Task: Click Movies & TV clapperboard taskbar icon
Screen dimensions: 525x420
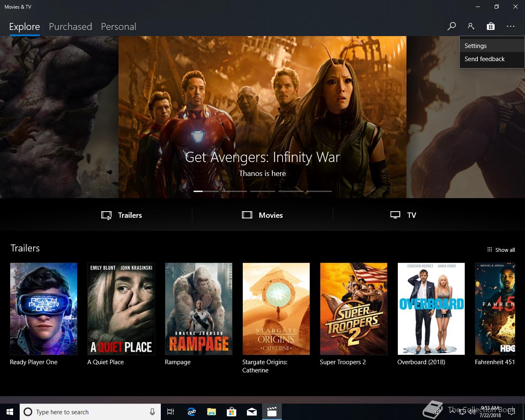Action: (x=272, y=412)
